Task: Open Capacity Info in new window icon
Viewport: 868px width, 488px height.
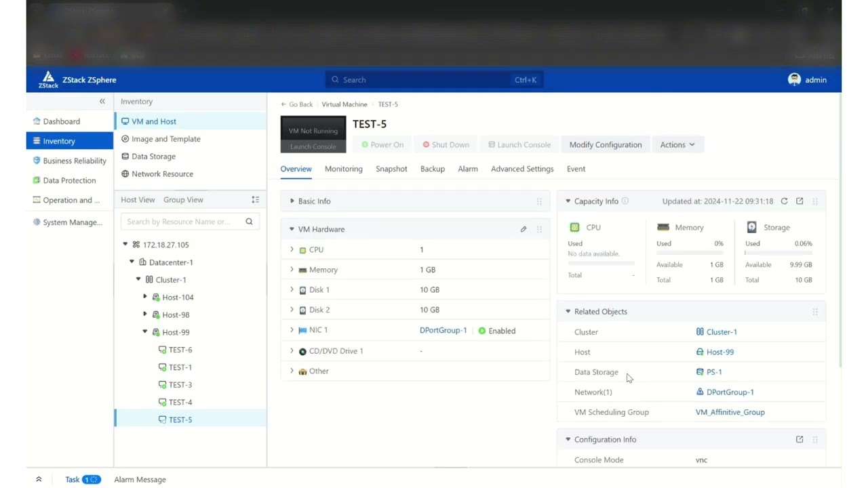Action: (800, 201)
